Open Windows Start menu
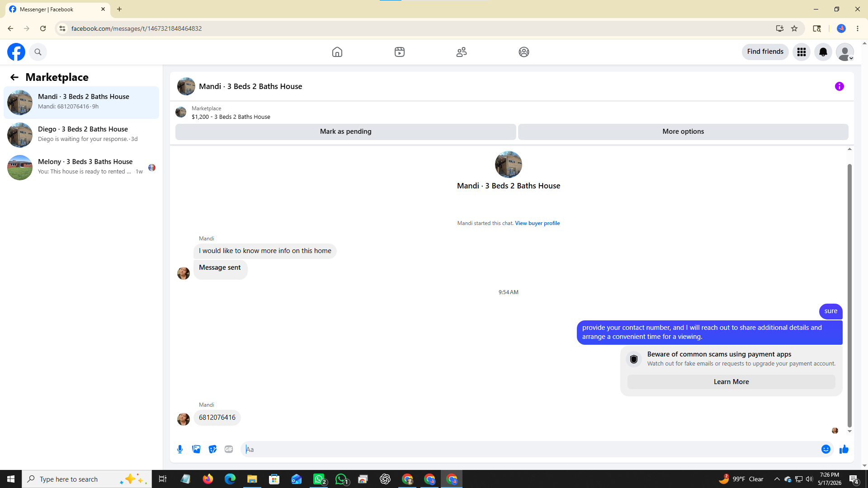The width and height of the screenshot is (868, 488). pyautogui.click(x=11, y=479)
